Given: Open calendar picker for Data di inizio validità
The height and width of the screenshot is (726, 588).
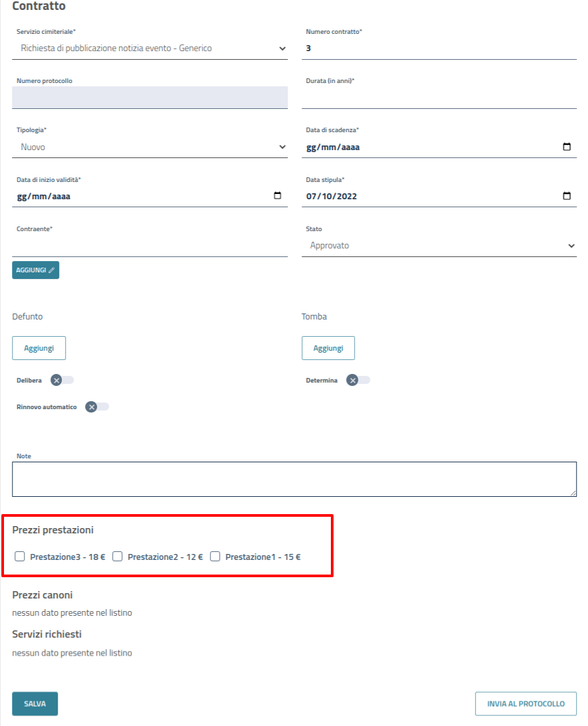Looking at the screenshot, I should pyautogui.click(x=278, y=196).
